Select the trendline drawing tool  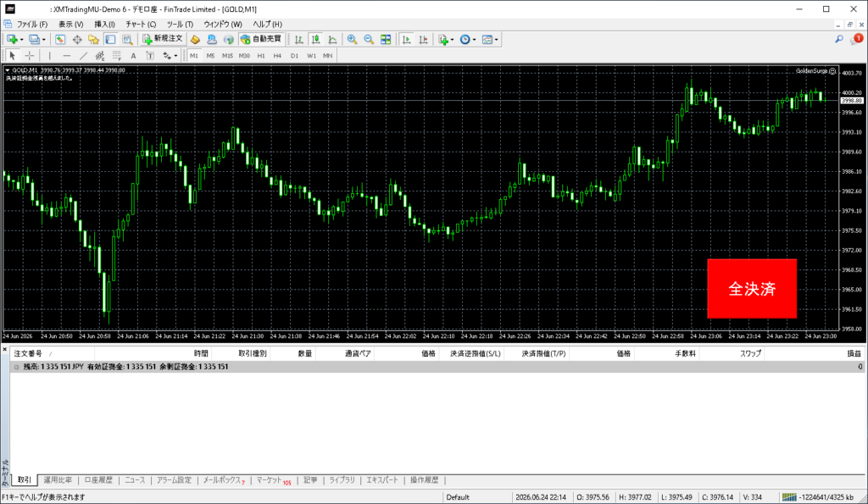tap(83, 55)
